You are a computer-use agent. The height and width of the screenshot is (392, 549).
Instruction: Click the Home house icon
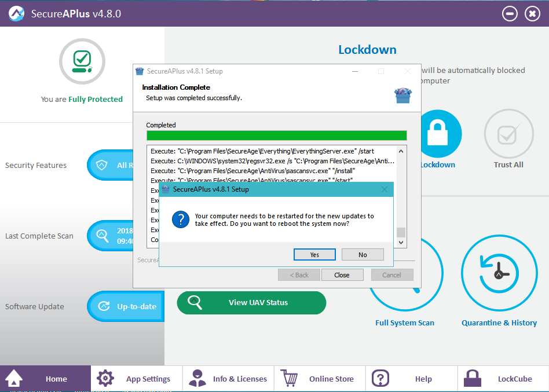point(14,378)
